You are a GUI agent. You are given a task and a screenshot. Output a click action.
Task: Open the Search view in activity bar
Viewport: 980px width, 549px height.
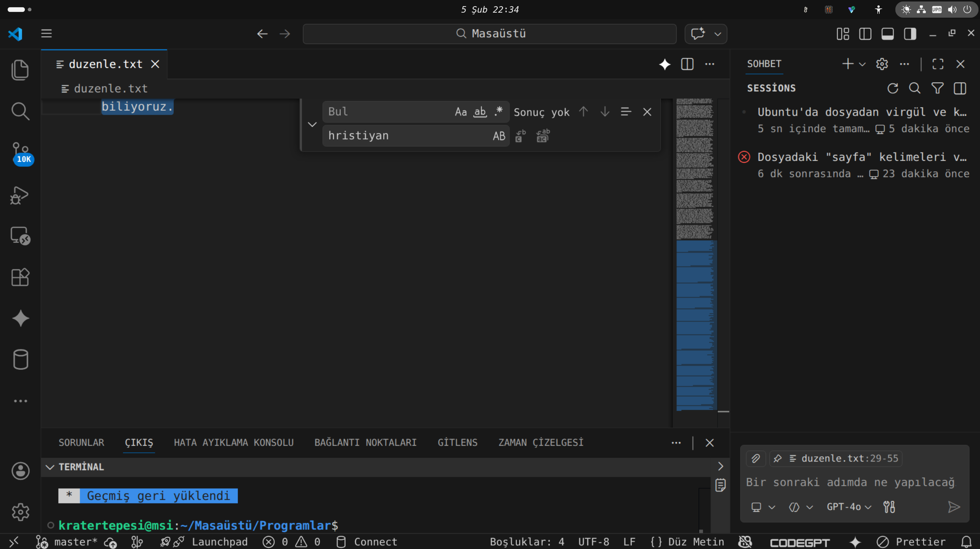pos(20,111)
